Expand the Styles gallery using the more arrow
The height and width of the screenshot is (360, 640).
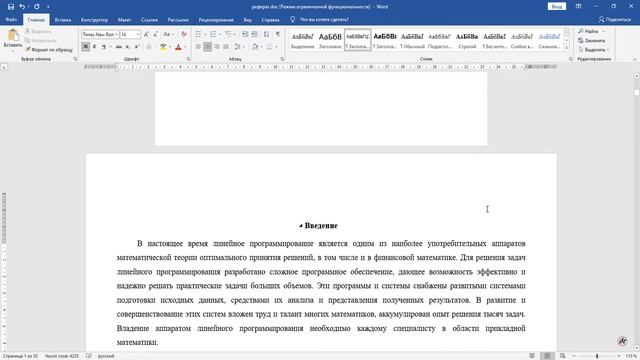coord(567,48)
